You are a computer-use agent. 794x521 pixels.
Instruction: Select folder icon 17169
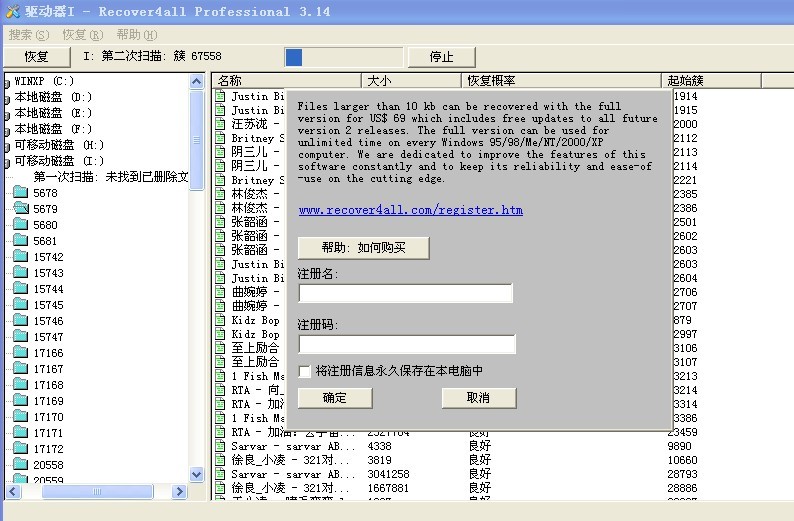click(21, 400)
